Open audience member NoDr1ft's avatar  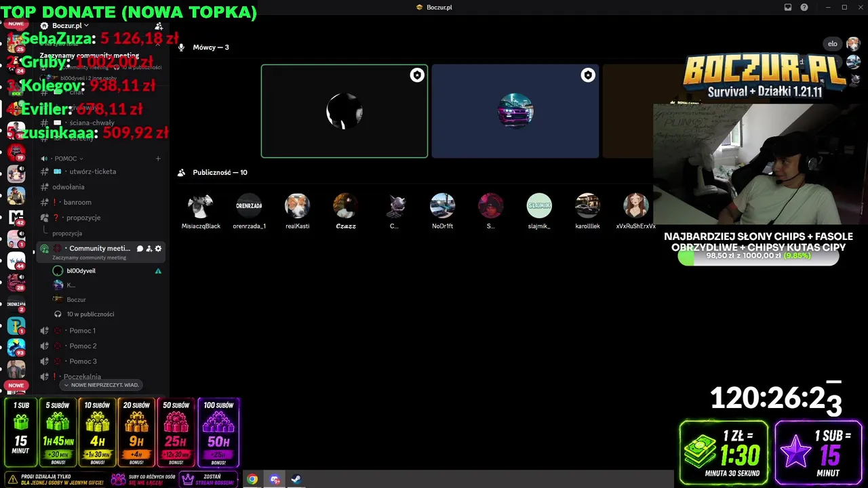point(442,205)
